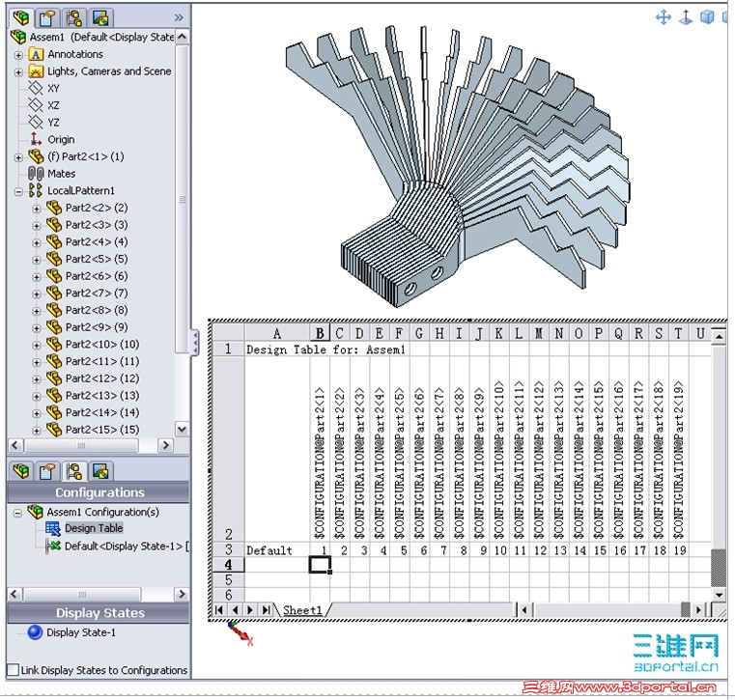Click tree scrollbar up arrow
The image size is (735, 700).
click(x=182, y=37)
